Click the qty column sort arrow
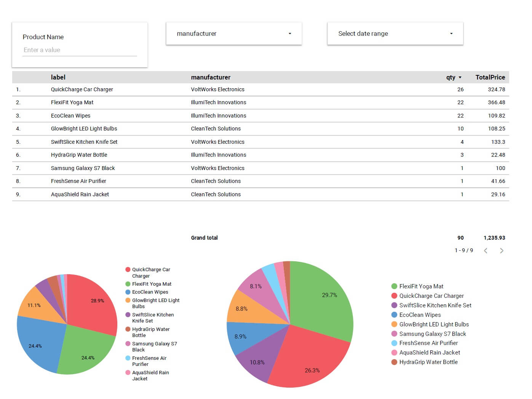The image size is (532, 399). tap(460, 78)
